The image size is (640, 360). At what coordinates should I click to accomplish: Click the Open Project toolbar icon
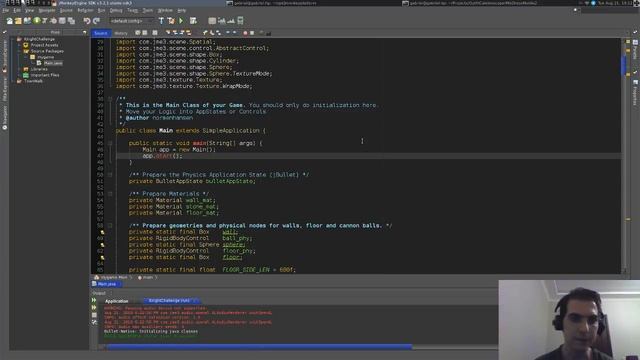(27, 21)
